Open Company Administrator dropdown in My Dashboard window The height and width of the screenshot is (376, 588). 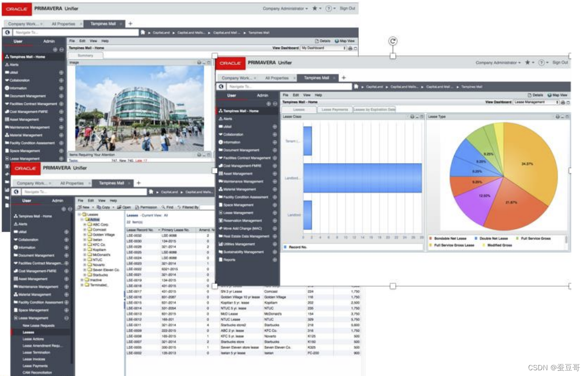(x=285, y=8)
